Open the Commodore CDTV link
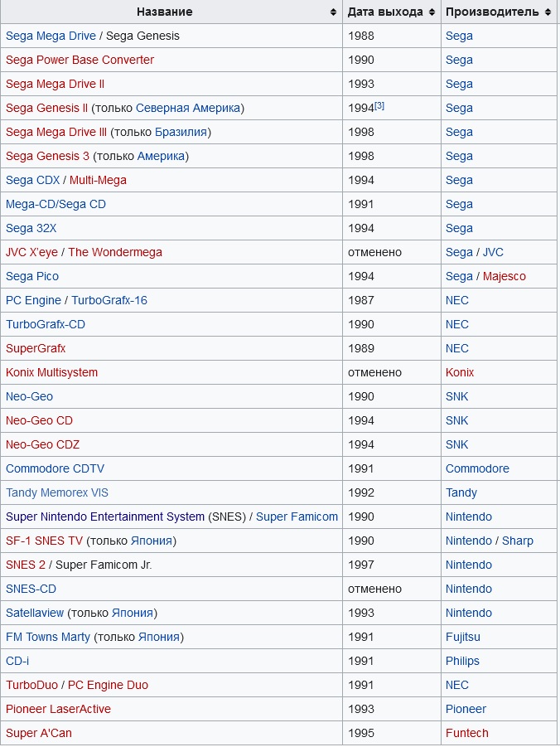The image size is (560, 747). coord(55,468)
